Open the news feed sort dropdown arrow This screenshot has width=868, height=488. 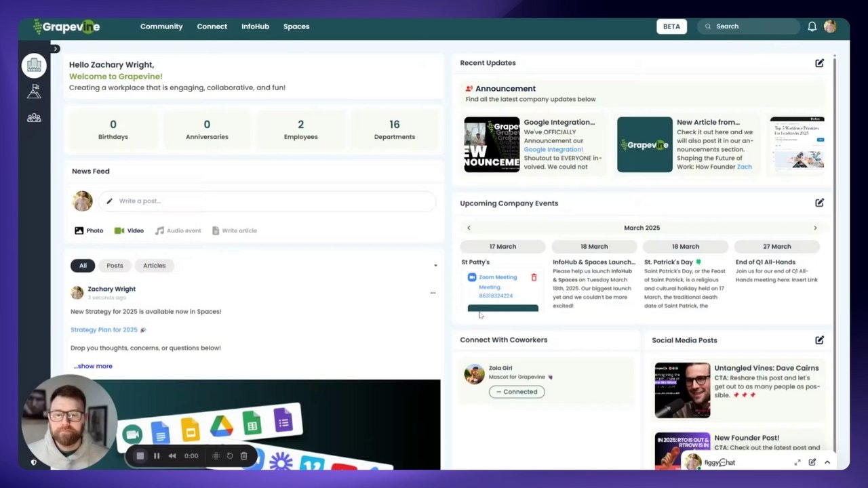point(435,265)
